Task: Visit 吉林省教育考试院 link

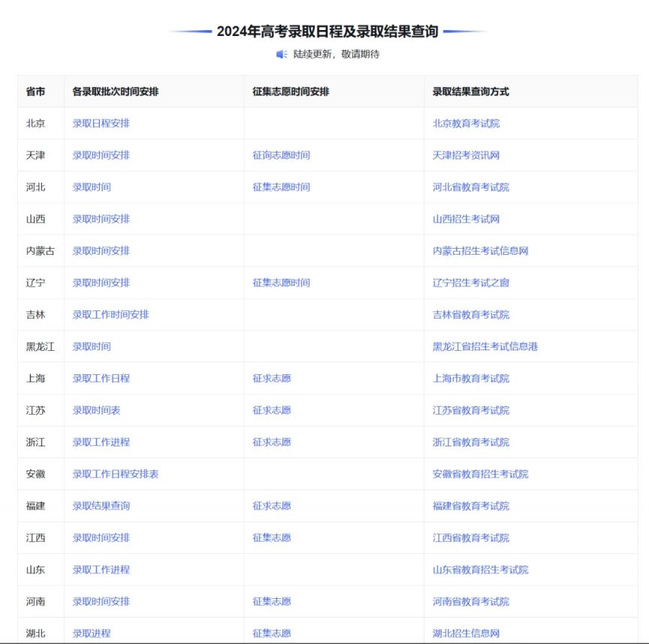Action: click(x=471, y=315)
